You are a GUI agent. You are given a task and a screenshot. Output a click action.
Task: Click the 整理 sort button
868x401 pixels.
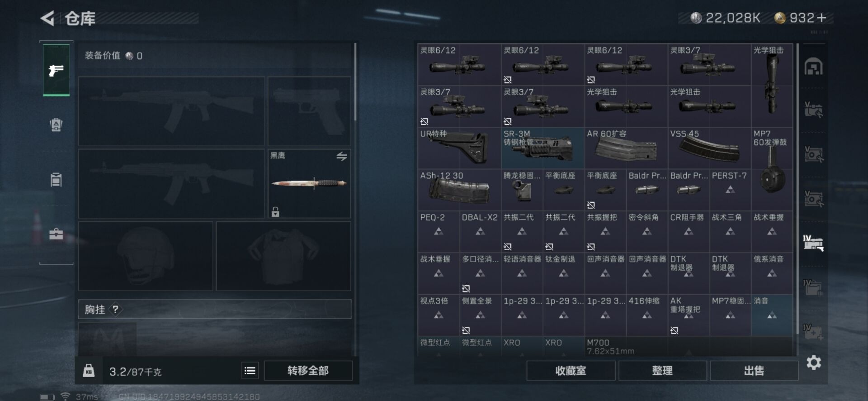662,371
